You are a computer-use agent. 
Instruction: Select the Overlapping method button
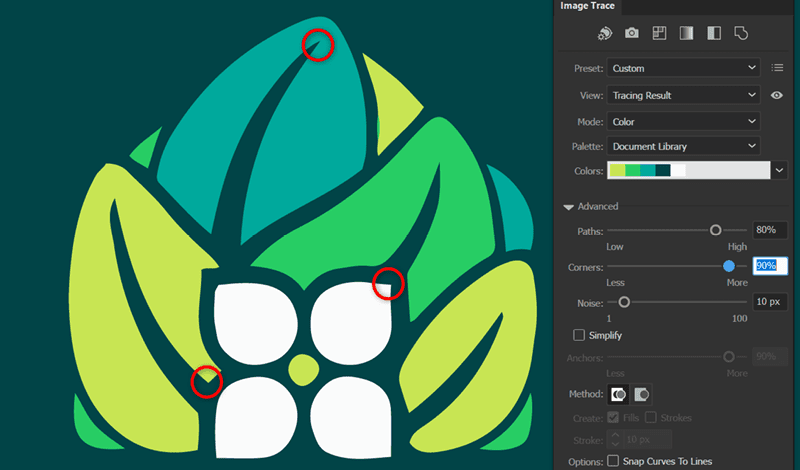[641, 394]
